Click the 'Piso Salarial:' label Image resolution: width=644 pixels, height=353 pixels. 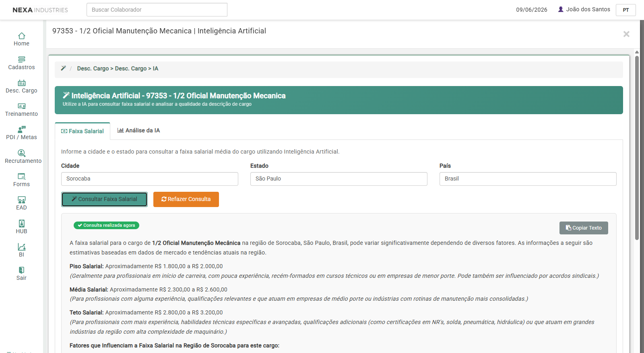[x=87, y=266]
